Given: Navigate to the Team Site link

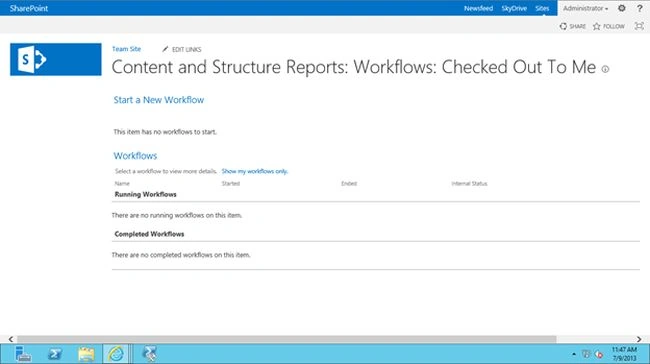Looking at the screenshot, I should coord(126,49).
